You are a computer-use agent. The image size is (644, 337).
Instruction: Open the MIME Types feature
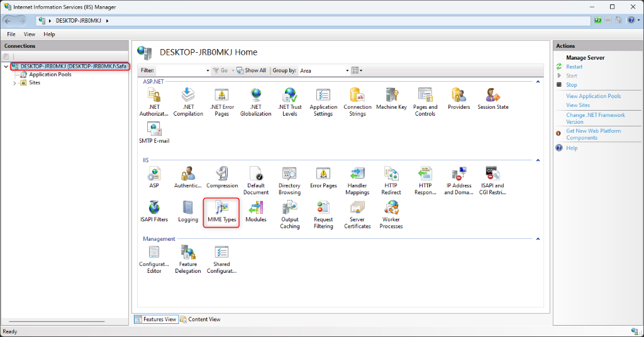(x=222, y=211)
